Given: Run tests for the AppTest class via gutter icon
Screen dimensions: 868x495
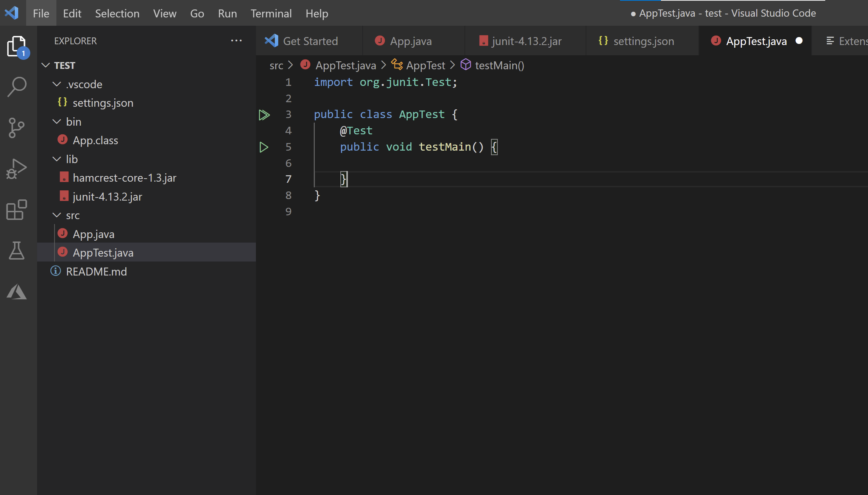Looking at the screenshot, I should coord(264,115).
